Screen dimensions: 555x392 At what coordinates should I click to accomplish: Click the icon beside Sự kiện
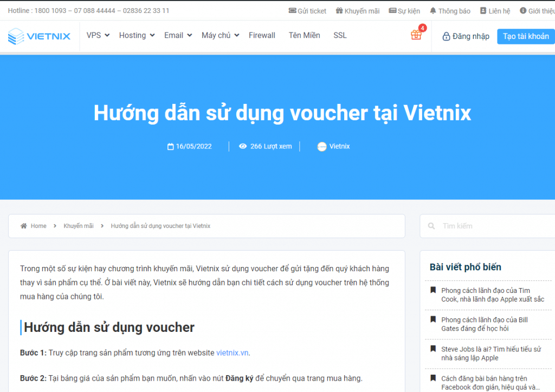click(x=392, y=11)
